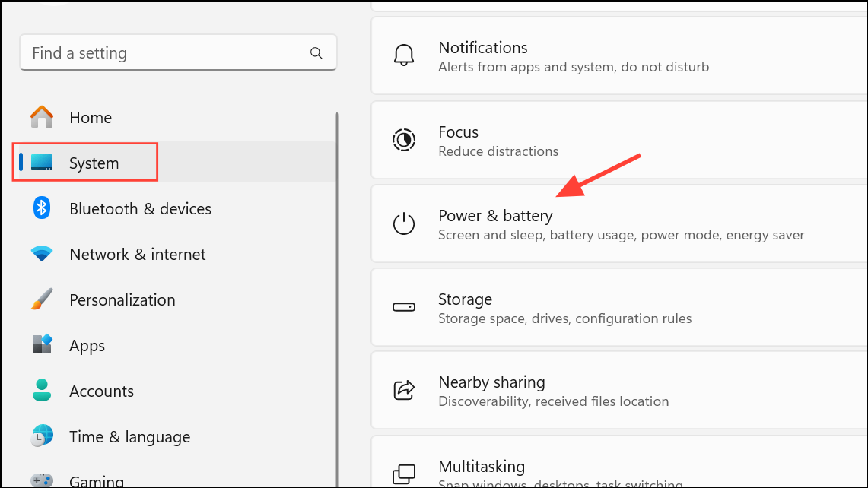This screenshot has height=488, width=868.
Task: Click the Focus half-circle icon
Action: pyautogui.click(x=404, y=140)
